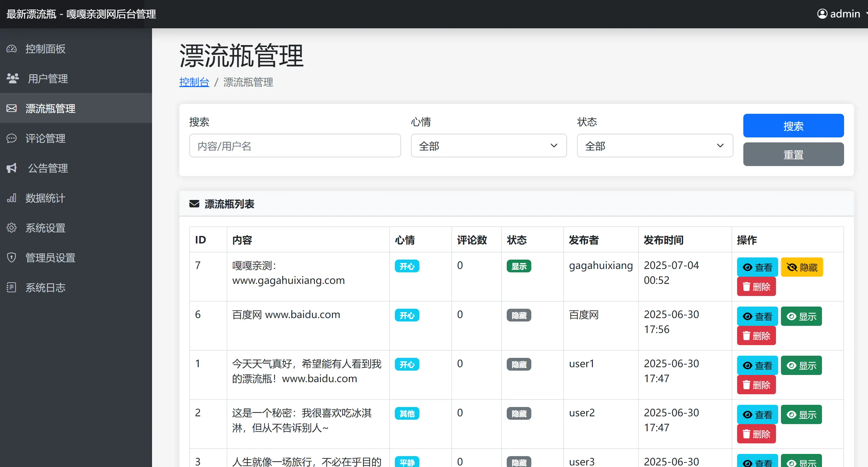Open 评论管理 via the comment bubble icon
868x467 pixels.
click(12, 138)
